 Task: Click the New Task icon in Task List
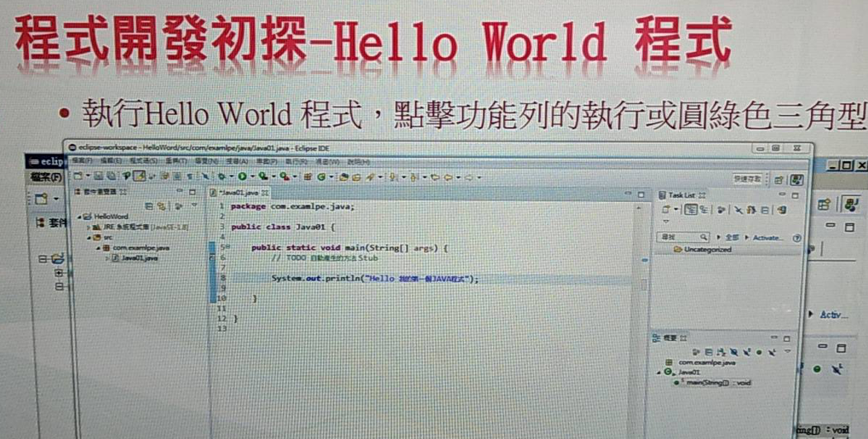point(665,209)
